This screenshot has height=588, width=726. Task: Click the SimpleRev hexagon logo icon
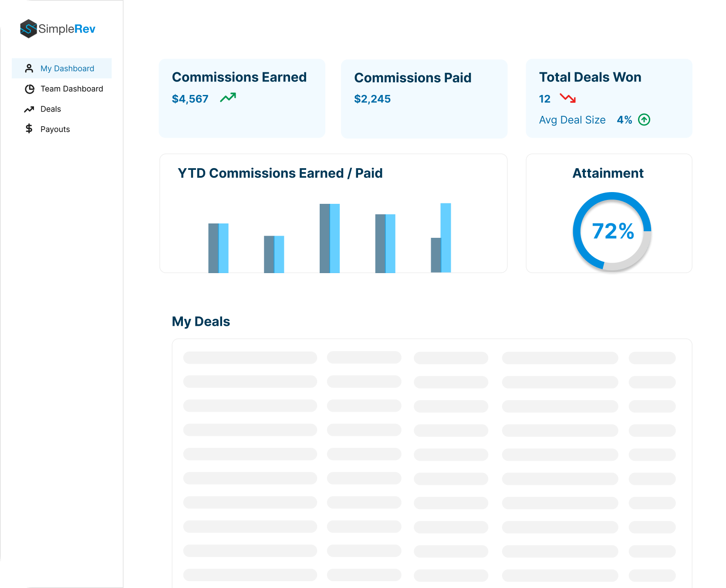28,29
